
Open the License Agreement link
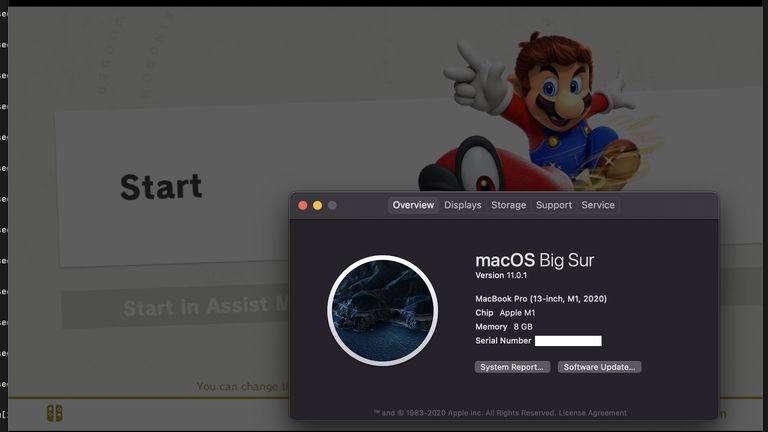coord(593,413)
